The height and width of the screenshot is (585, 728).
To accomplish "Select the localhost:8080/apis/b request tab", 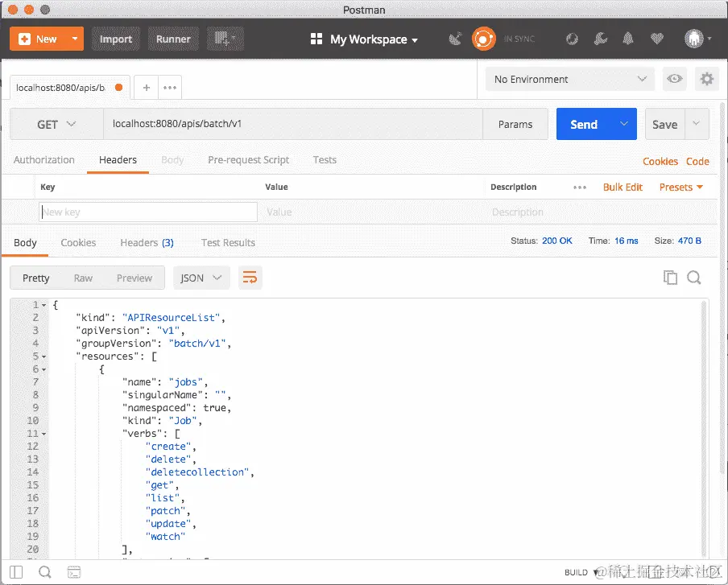I will [68, 88].
